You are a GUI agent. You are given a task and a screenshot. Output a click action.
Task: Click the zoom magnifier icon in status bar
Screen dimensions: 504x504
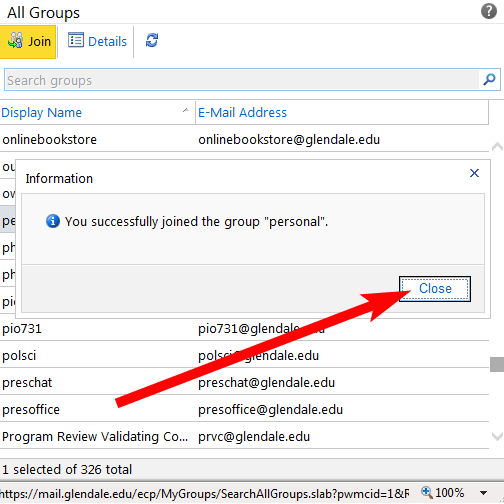click(427, 493)
